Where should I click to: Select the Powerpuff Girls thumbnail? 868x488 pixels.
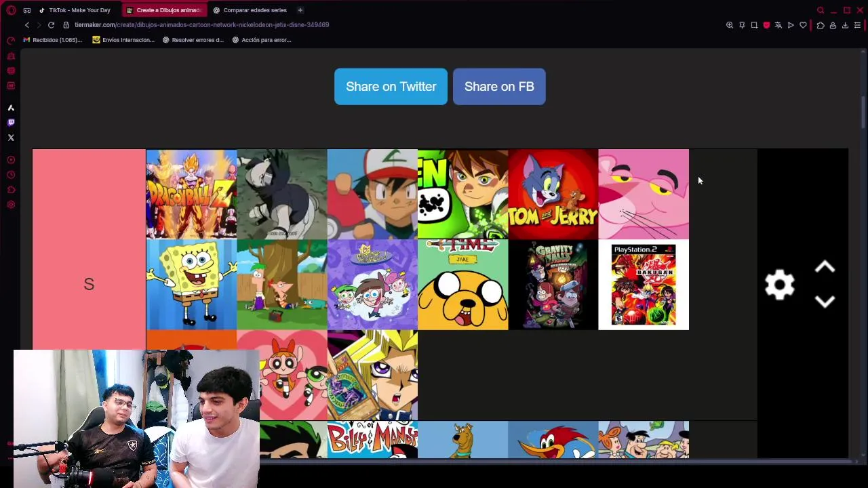293,375
